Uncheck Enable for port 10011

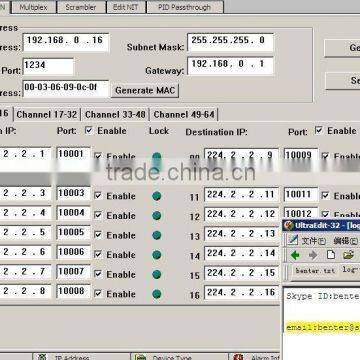[x=325, y=196]
